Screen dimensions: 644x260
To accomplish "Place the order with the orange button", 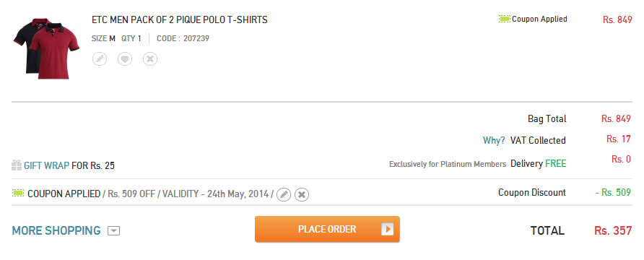I will (x=327, y=229).
